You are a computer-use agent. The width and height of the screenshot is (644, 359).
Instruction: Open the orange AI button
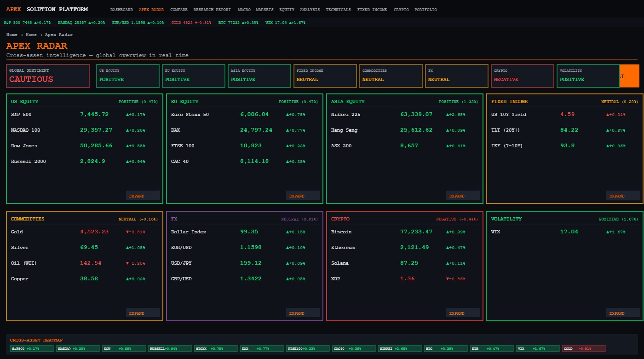[629, 76]
